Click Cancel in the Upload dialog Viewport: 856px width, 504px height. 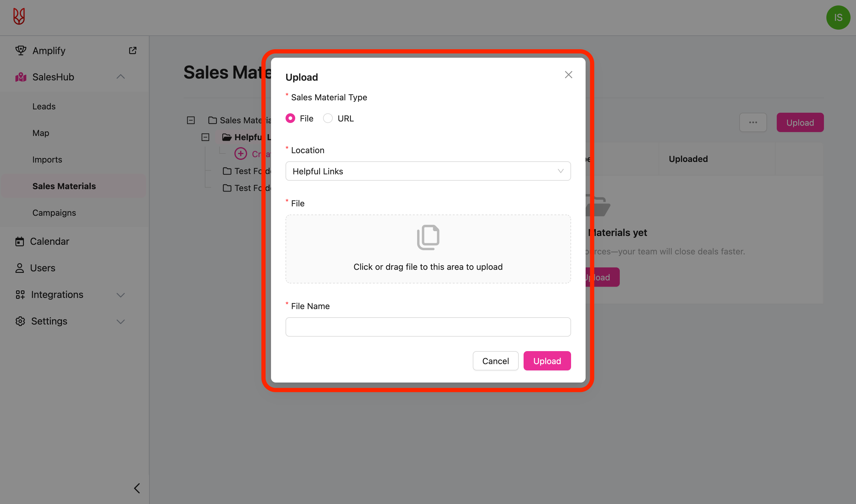pyautogui.click(x=495, y=361)
